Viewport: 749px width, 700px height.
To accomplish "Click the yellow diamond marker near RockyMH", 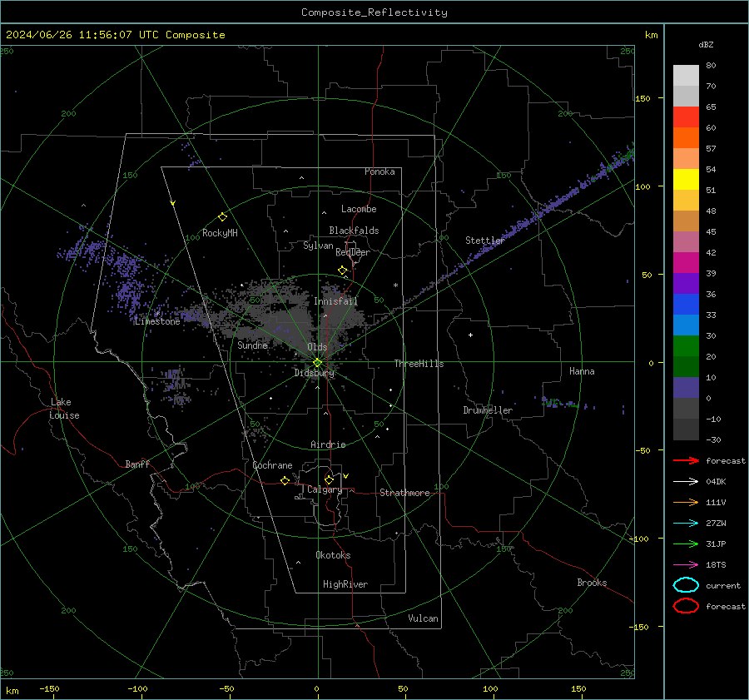I will (x=222, y=217).
